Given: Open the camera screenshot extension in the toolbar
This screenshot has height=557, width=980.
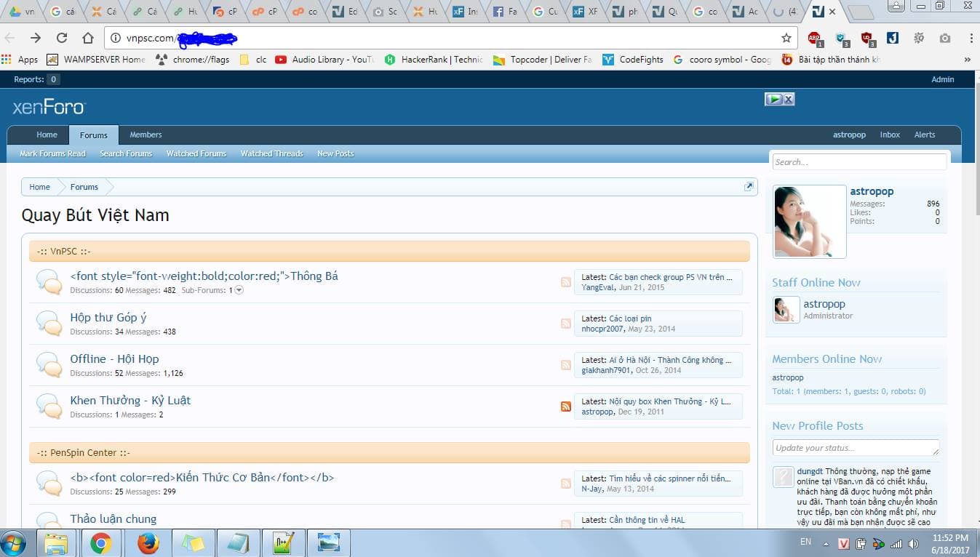Looking at the screenshot, I should [944, 38].
